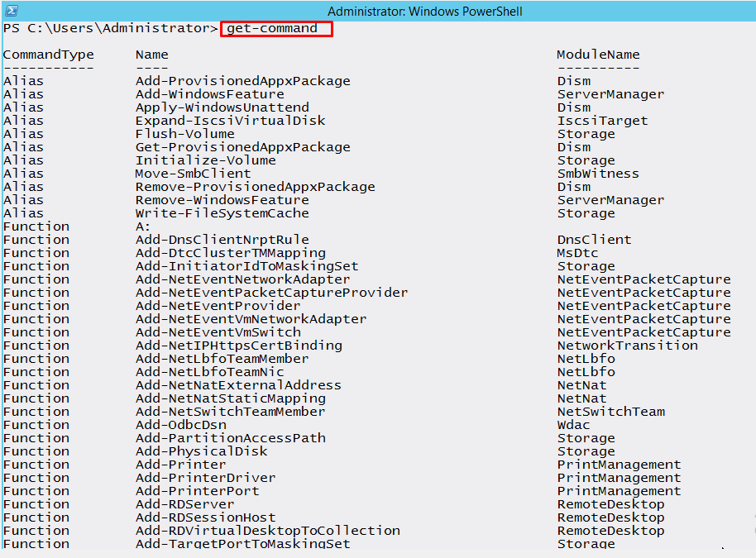Click the CommandType column header
756x558 pixels.
48,54
